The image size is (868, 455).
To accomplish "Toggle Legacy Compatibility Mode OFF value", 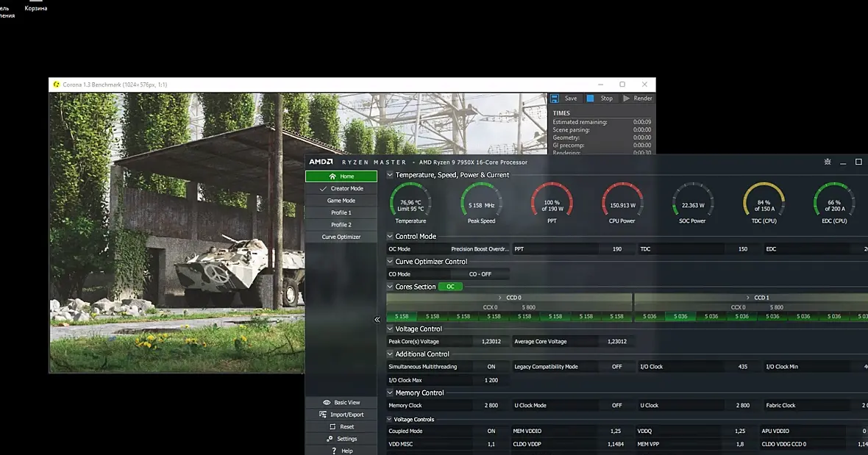I will (616, 367).
